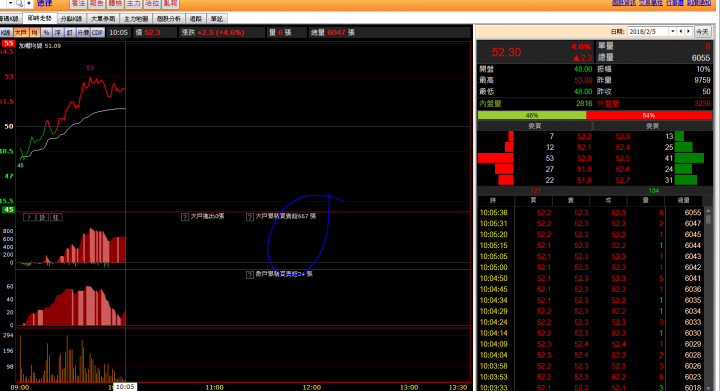Click the 委買 bid column header
The height and width of the screenshot is (391, 720).
point(534,126)
